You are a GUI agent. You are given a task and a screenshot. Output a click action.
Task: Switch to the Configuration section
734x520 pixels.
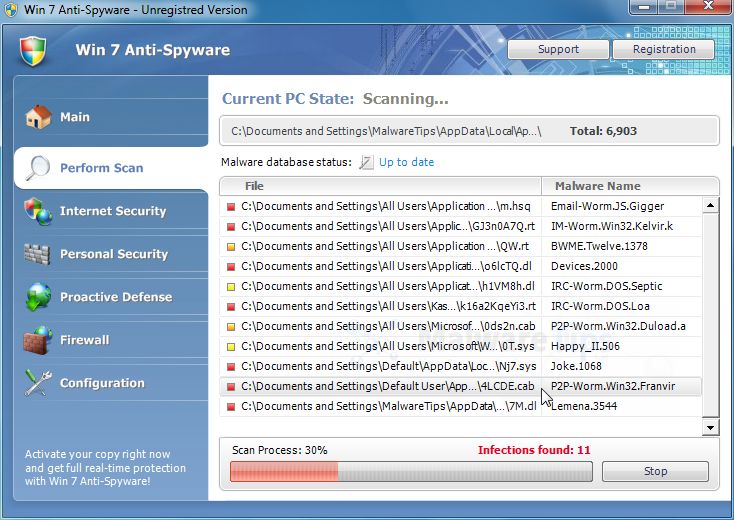pos(102,383)
